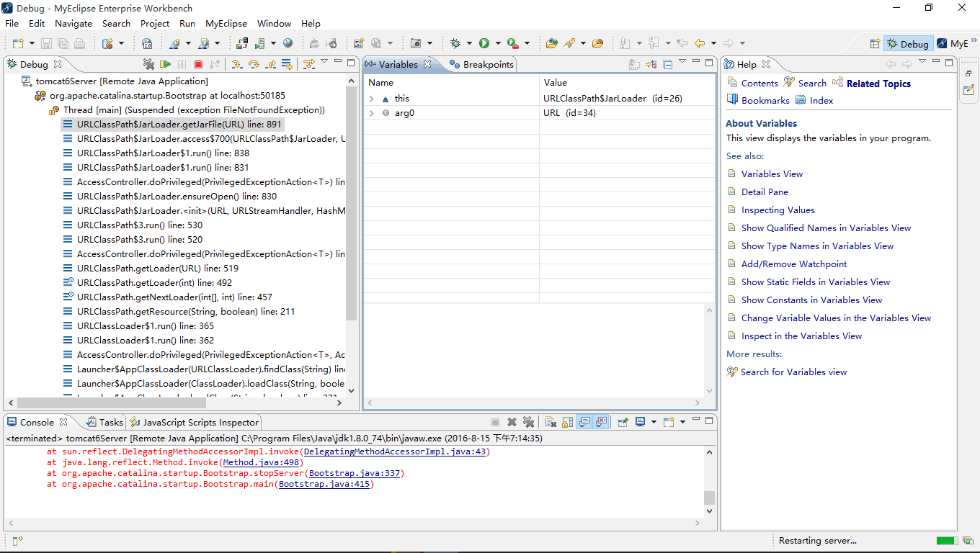This screenshot has height=553, width=980.
Task: Open Debug view menu triangle
Action: [x=324, y=63]
